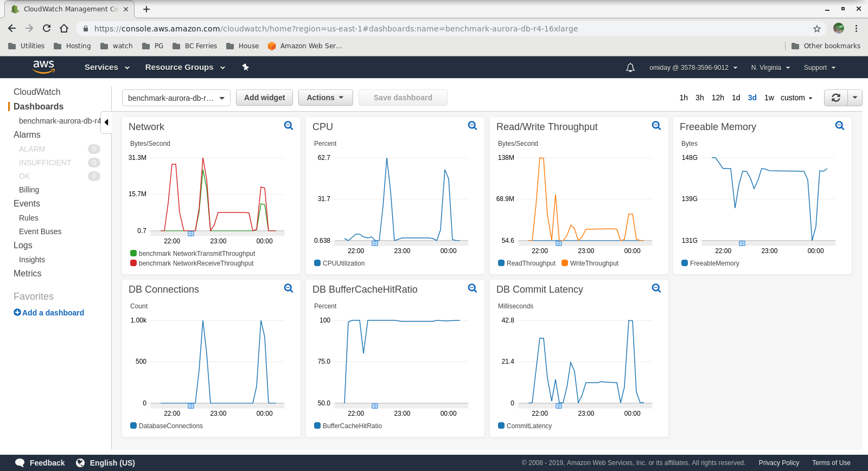Zoom the DB BufferCacheHitRatio widget
The width and height of the screenshot is (868, 471).
(473, 288)
